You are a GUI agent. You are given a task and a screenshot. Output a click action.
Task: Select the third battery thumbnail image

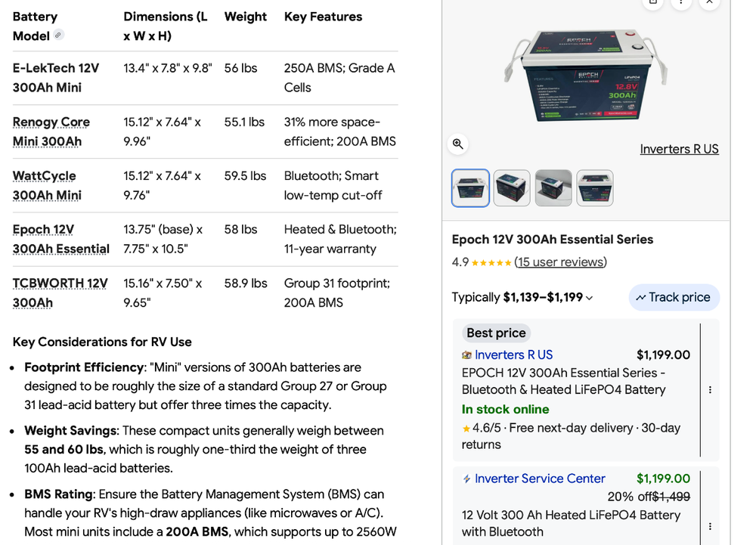[553, 188]
